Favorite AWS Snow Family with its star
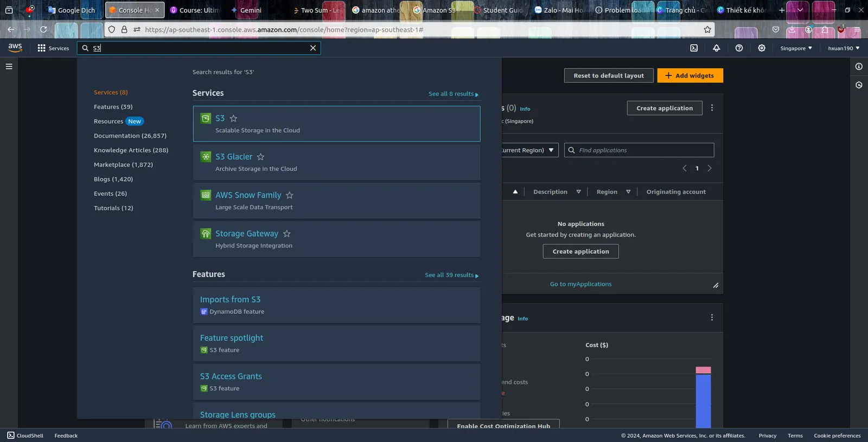The width and height of the screenshot is (868, 442). 290,195
